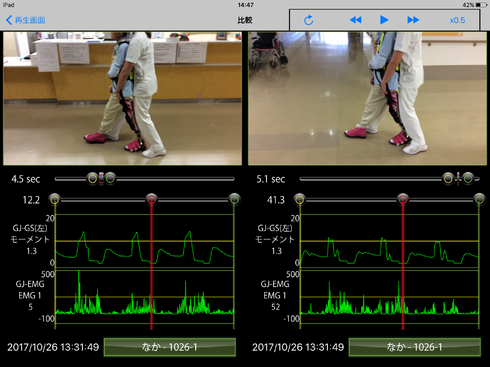490x367 pixels.
Task: Click right EMG waveform graph
Action: click(x=390, y=297)
